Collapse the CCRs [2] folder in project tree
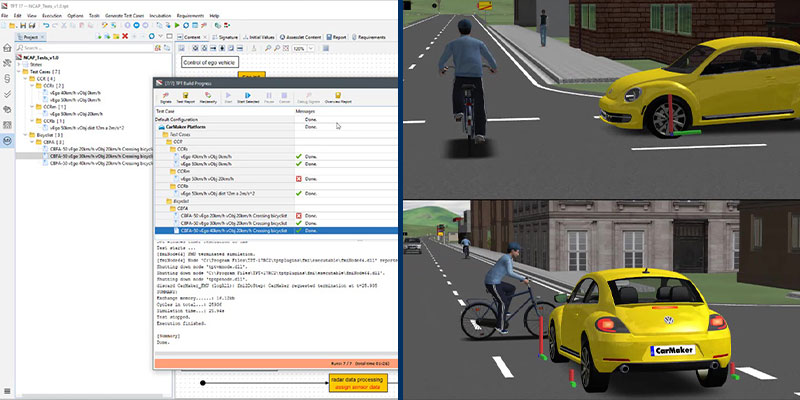The width and height of the screenshot is (800, 400). [x=32, y=86]
